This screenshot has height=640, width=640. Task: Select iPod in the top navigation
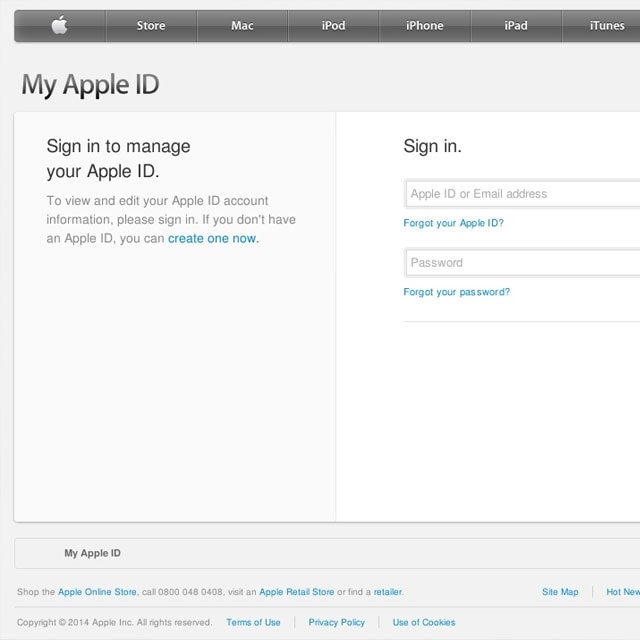(333, 26)
